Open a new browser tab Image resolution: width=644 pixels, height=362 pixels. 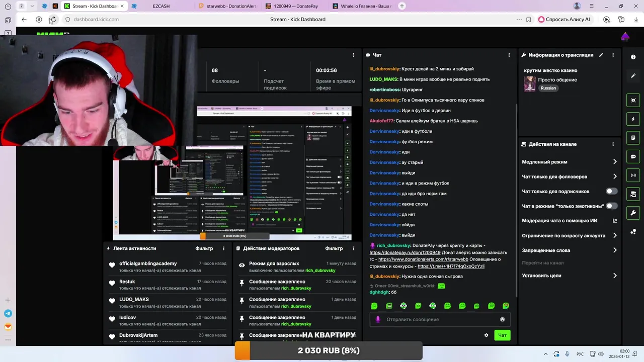pos(402,6)
